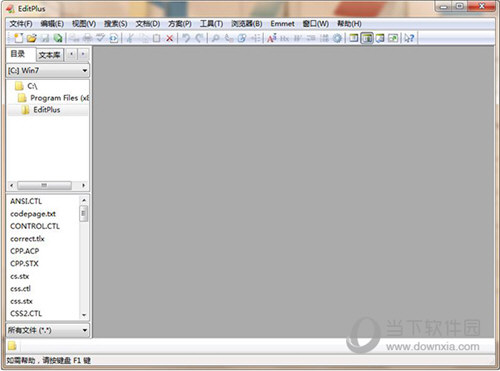Screen dimensions: 500x371
Task: Select CPP.ACP in the file list
Action: point(24,251)
